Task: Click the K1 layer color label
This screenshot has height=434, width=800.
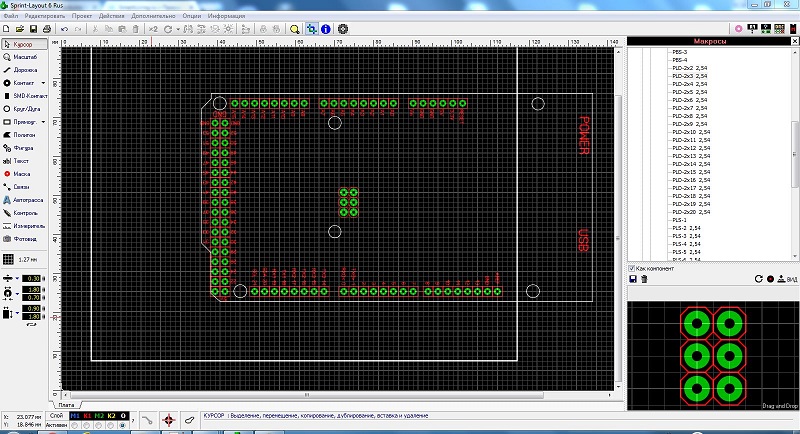Action: tap(86, 414)
